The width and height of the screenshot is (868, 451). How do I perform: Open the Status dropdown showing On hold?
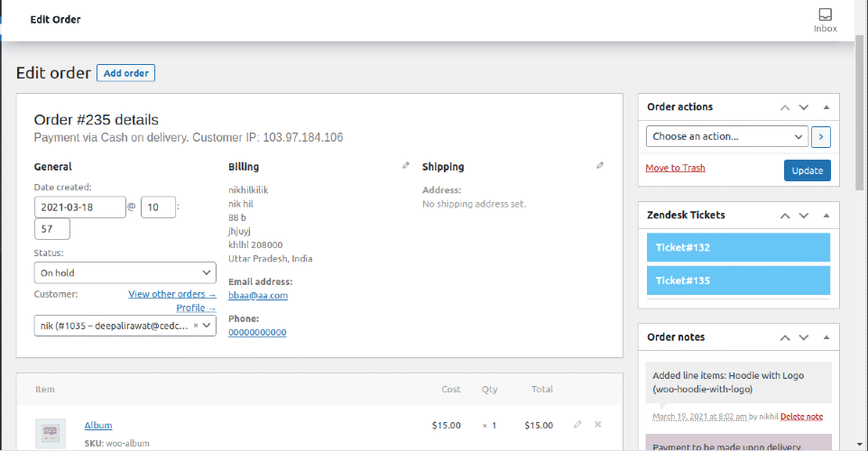(x=125, y=272)
